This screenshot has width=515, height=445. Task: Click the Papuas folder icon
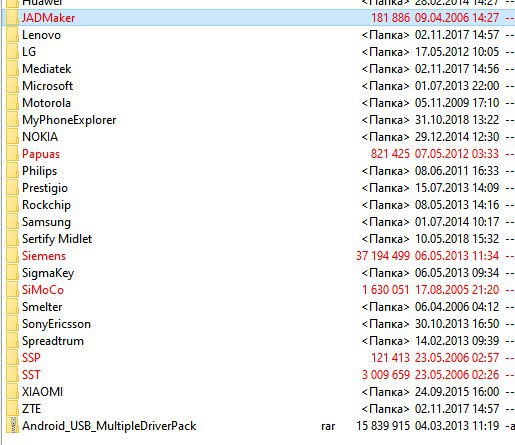(12, 154)
